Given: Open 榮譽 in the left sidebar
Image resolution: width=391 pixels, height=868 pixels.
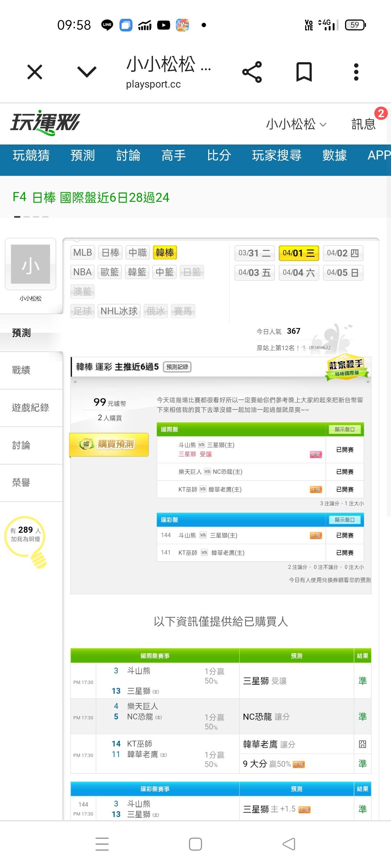Looking at the screenshot, I should tap(31, 483).
